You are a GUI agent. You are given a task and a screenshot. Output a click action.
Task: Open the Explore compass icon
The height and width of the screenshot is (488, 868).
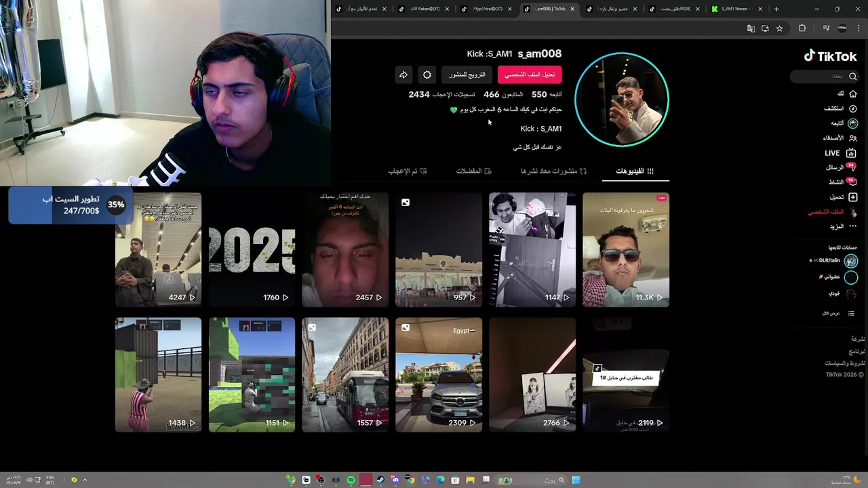pyautogui.click(x=853, y=108)
